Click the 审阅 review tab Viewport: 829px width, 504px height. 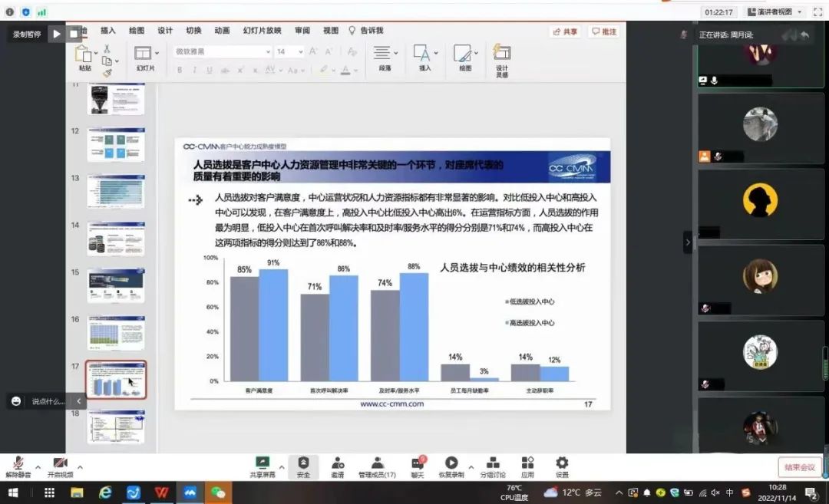(x=302, y=31)
